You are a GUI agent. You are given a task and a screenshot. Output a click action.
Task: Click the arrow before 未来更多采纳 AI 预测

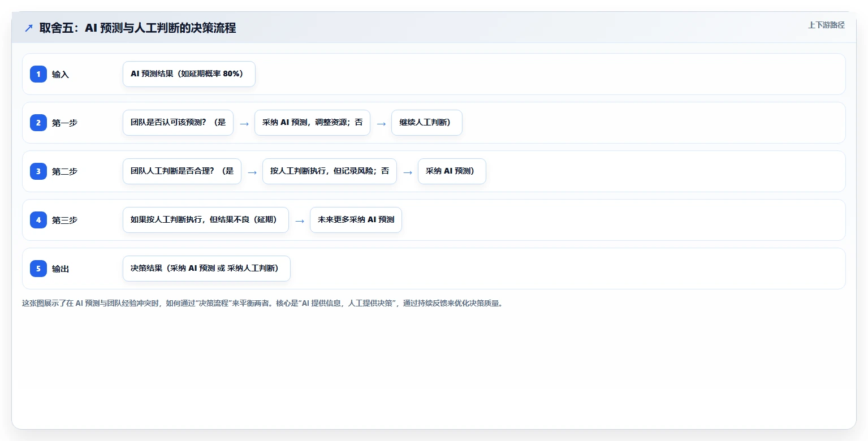[300, 220]
